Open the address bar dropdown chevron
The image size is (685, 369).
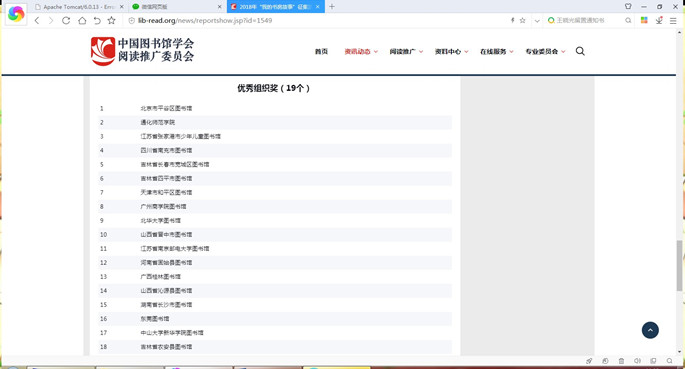(537, 21)
